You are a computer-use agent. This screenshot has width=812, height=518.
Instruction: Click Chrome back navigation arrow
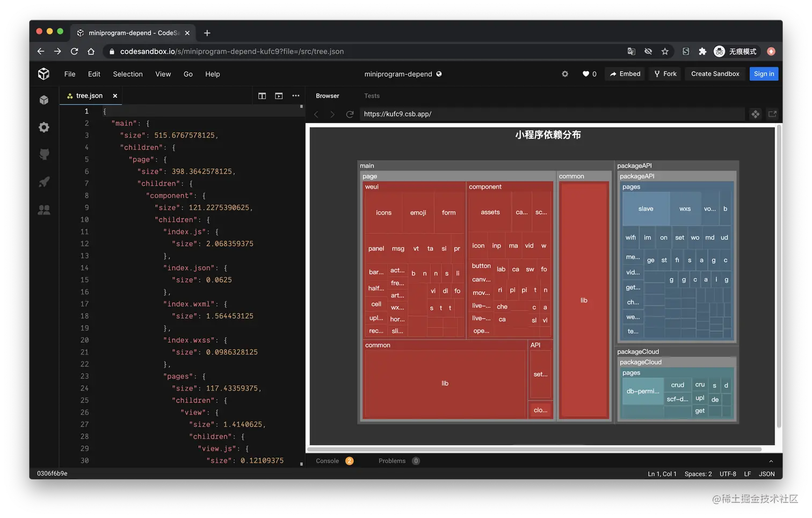[x=41, y=51]
